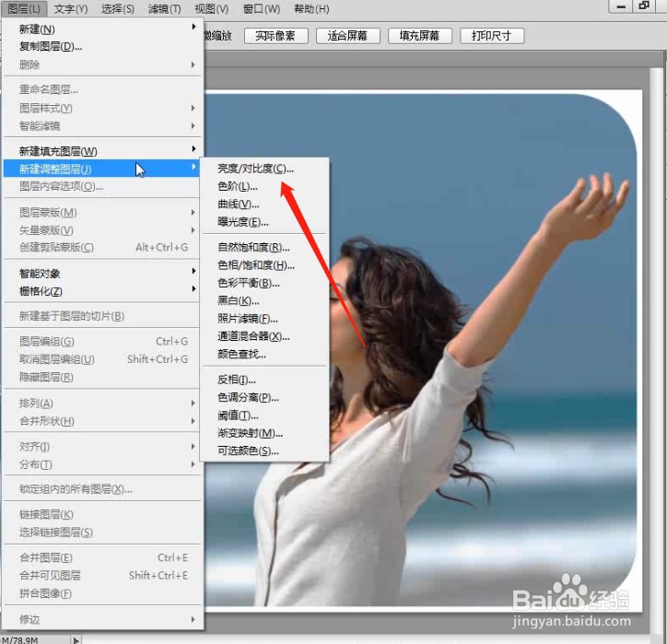Click the status bar arrow next to 78.9M

(76, 639)
